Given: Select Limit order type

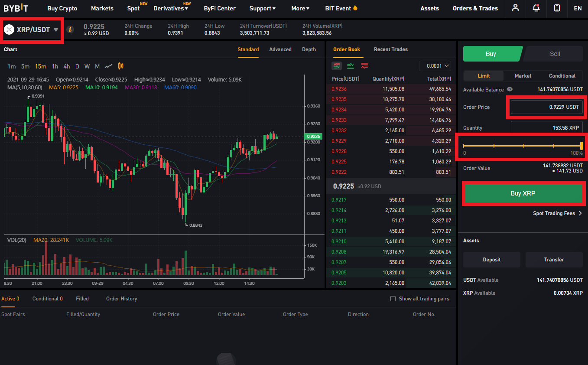Looking at the screenshot, I should click(x=484, y=76).
